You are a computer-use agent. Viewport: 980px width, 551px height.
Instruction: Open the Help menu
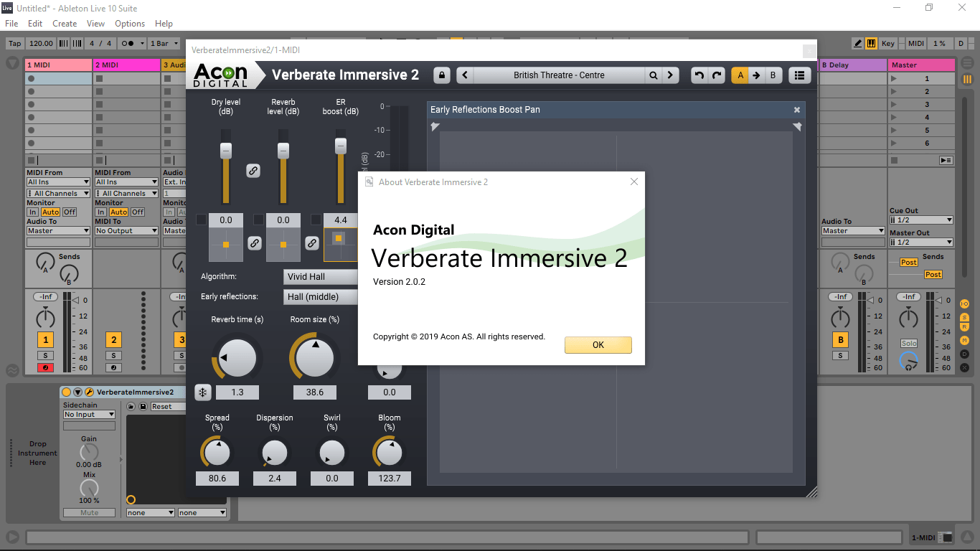click(x=164, y=24)
